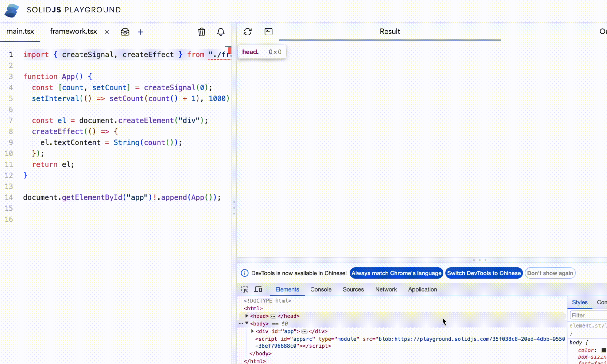Add a new file tab with plus icon
The width and height of the screenshot is (607, 364).
click(x=140, y=32)
